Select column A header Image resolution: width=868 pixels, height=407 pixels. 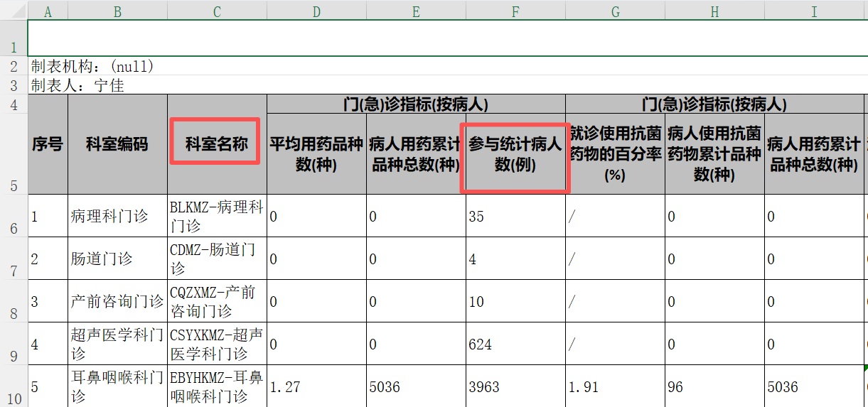click(x=48, y=11)
